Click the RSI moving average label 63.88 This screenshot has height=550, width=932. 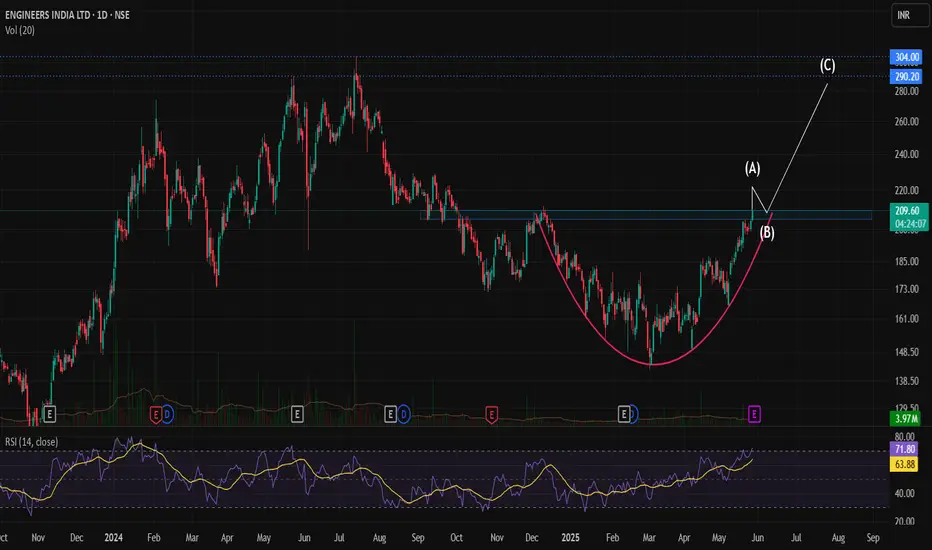tap(904, 464)
